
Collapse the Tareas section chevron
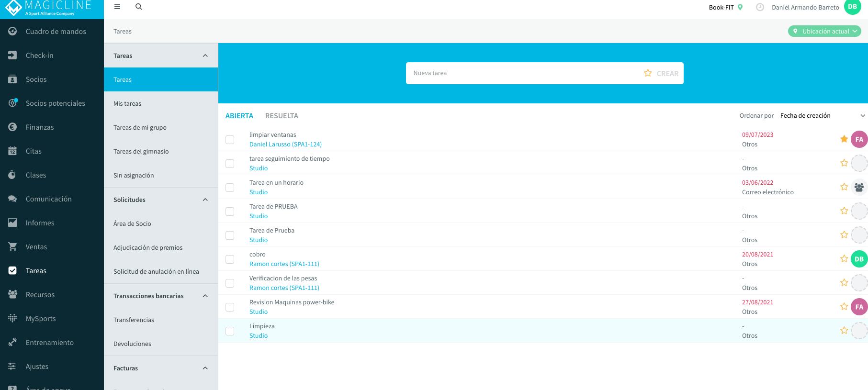pyautogui.click(x=205, y=56)
